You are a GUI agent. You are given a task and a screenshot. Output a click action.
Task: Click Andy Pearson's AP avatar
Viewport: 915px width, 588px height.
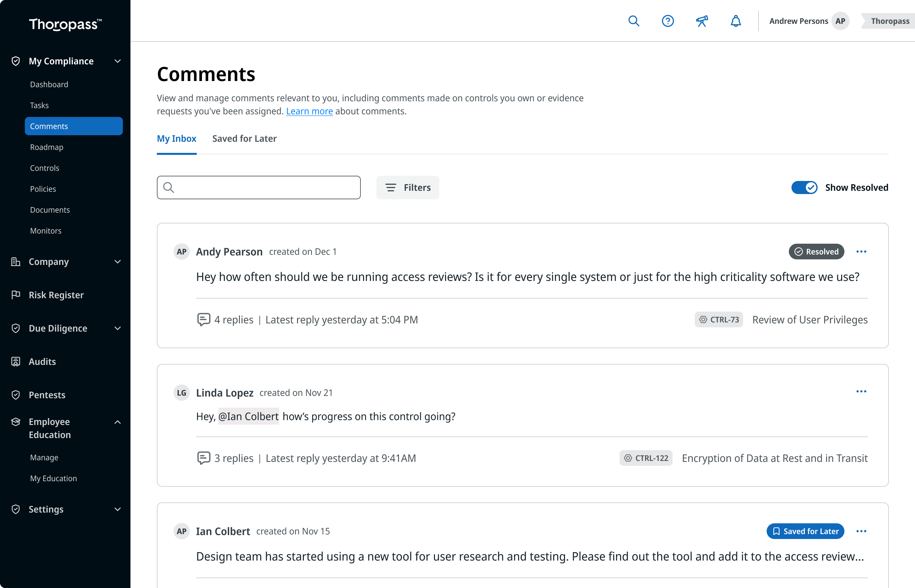pos(182,252)
